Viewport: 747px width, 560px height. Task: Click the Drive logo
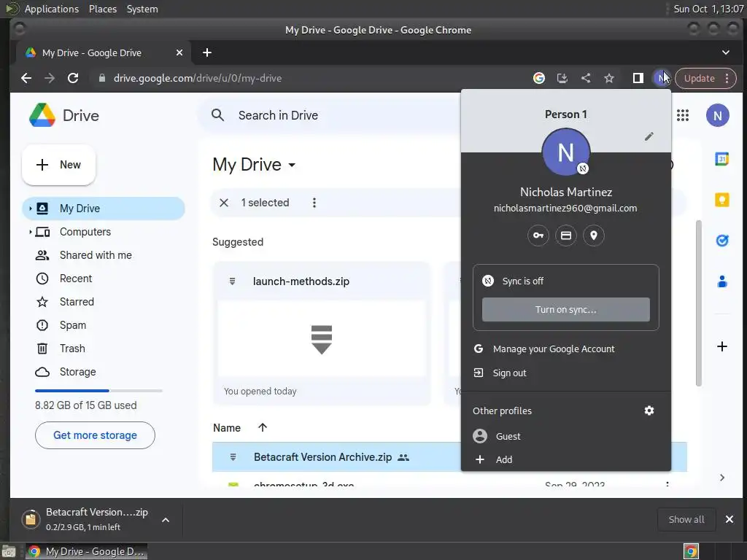64,115
